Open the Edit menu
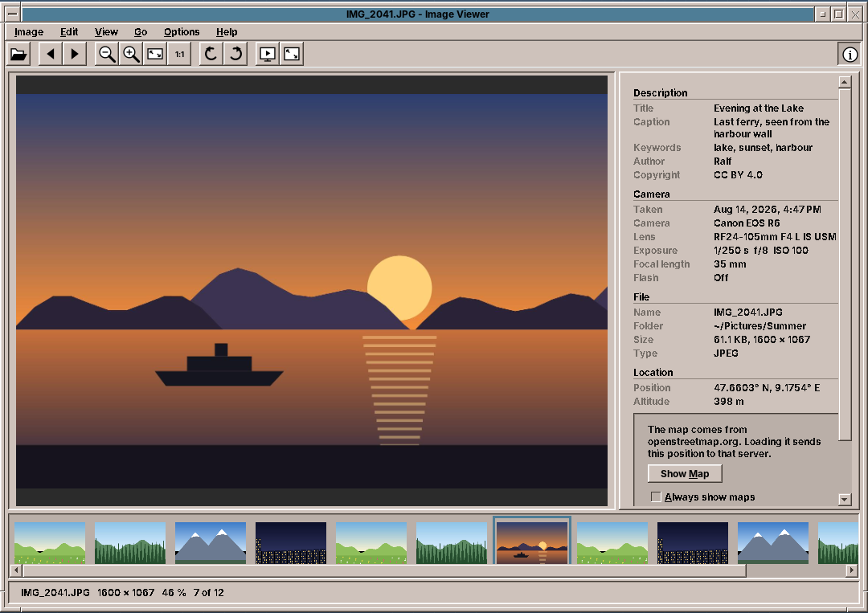 pos(69,32)
